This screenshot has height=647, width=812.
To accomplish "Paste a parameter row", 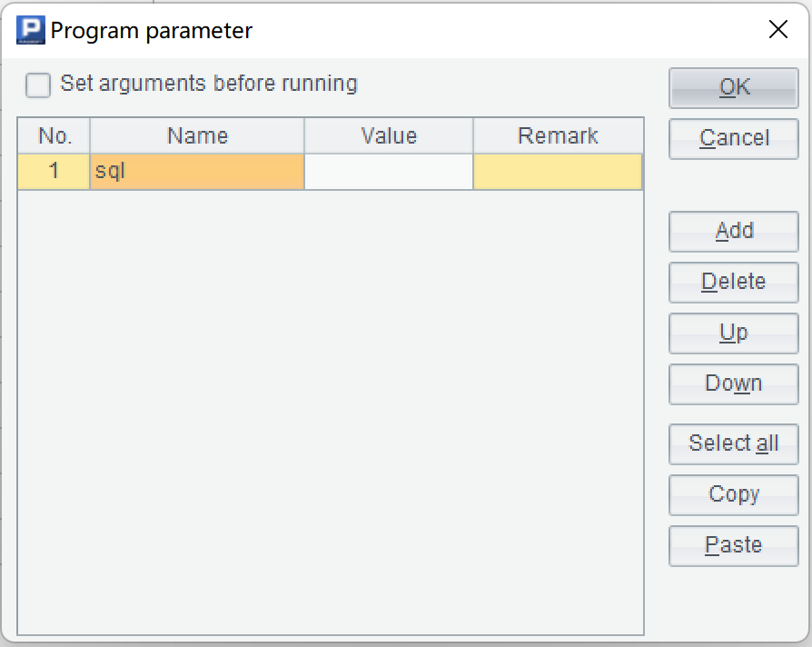I will tap(734, 545).
